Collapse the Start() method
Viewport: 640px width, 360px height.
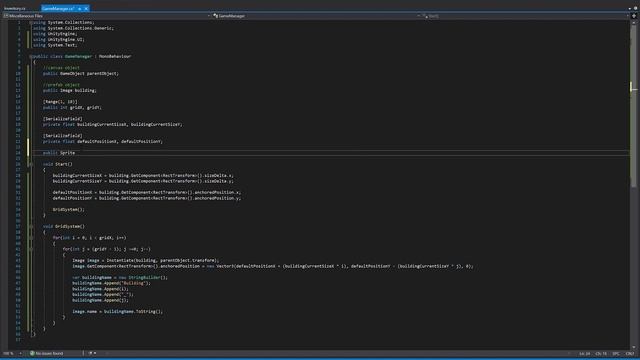point(31,164)
